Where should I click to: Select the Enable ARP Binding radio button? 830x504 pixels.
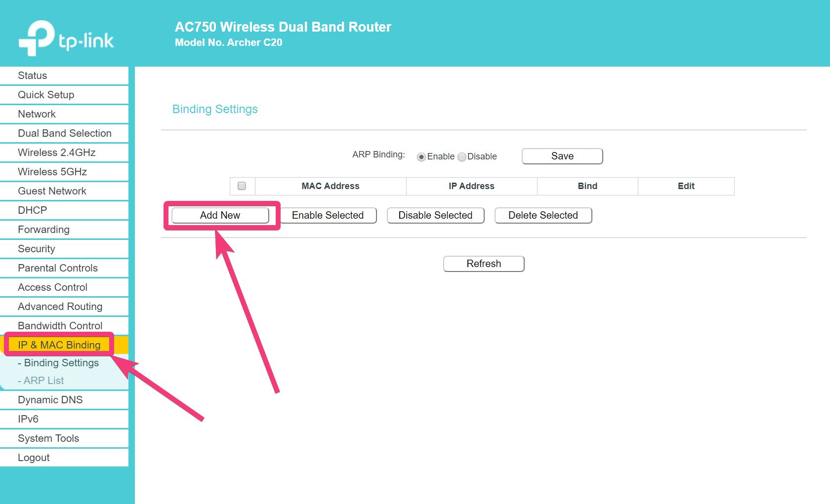pos(421,157)
